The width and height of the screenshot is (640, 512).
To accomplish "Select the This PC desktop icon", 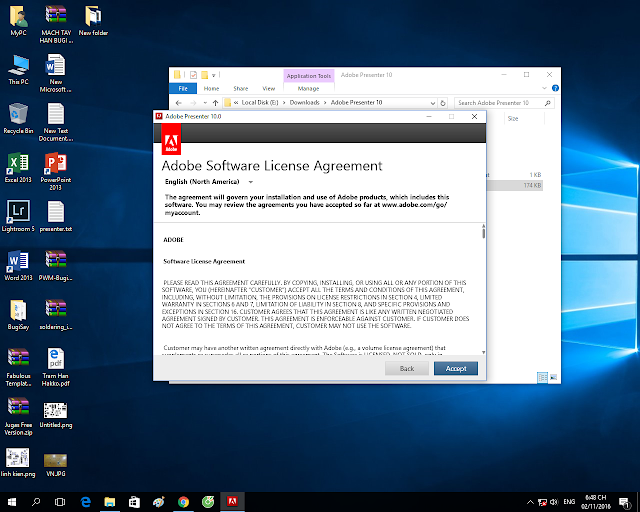I will [18, 69].
